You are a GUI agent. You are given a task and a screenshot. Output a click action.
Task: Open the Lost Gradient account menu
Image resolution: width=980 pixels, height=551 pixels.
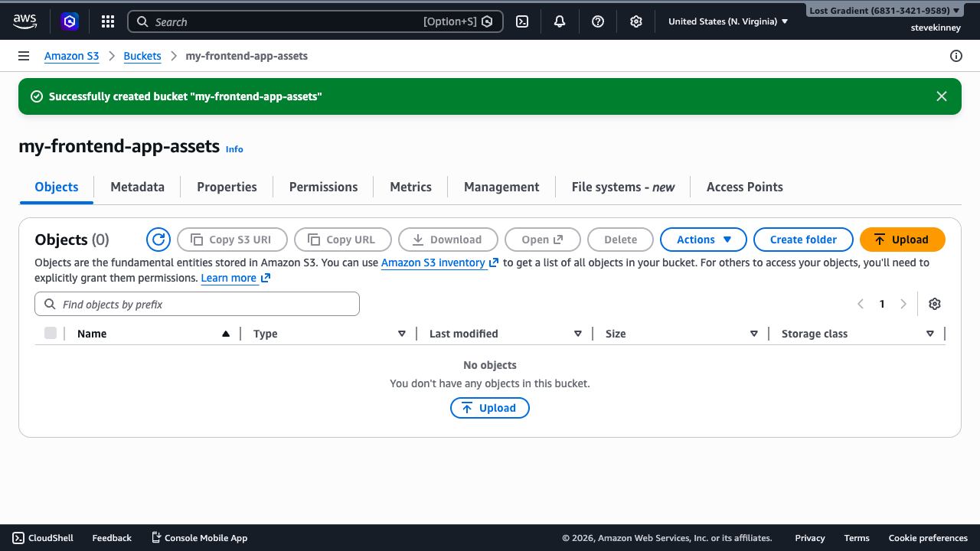point(884,11)
